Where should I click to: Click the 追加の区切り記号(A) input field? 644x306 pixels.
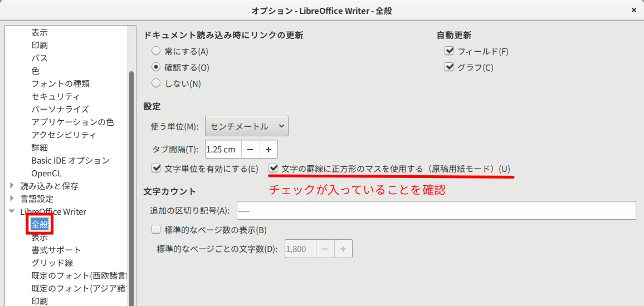click(437, 211)
